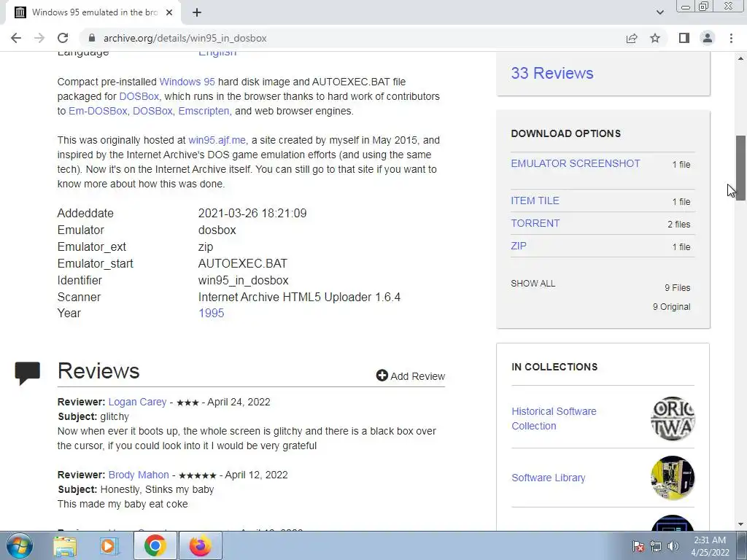
Task: Click the Emulator_start value AUTOEXEC.BAT
Action: [x=243, y=264]
